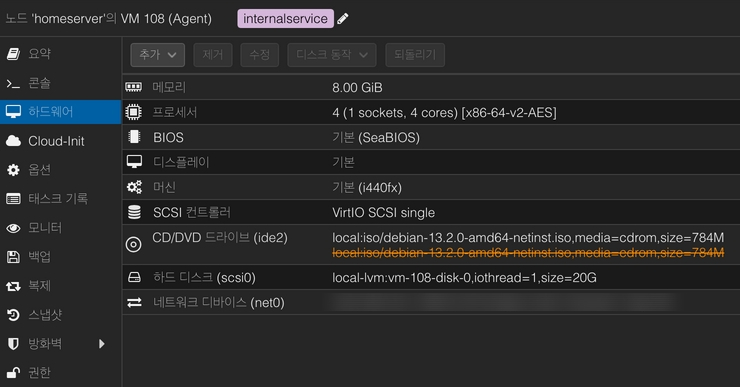Viewport: 740px width, 387px height.
Task: Open the 옵션 gear icon
Action: point(13,170)
